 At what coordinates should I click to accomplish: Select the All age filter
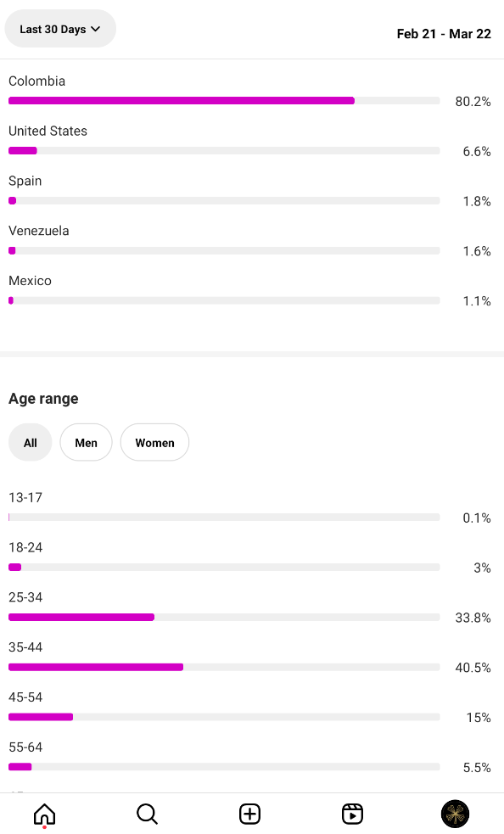click(x=31, y=443)
